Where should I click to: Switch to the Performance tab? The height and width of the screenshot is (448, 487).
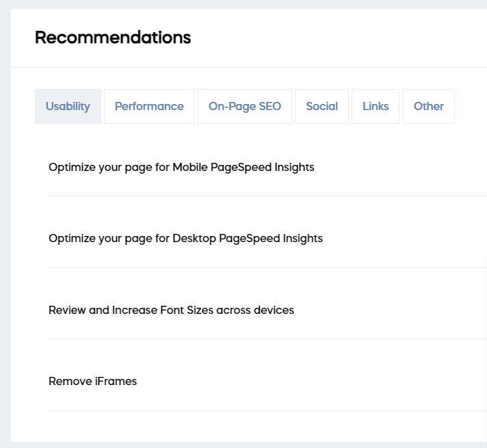pyautogui.click(x=149, y=106)
